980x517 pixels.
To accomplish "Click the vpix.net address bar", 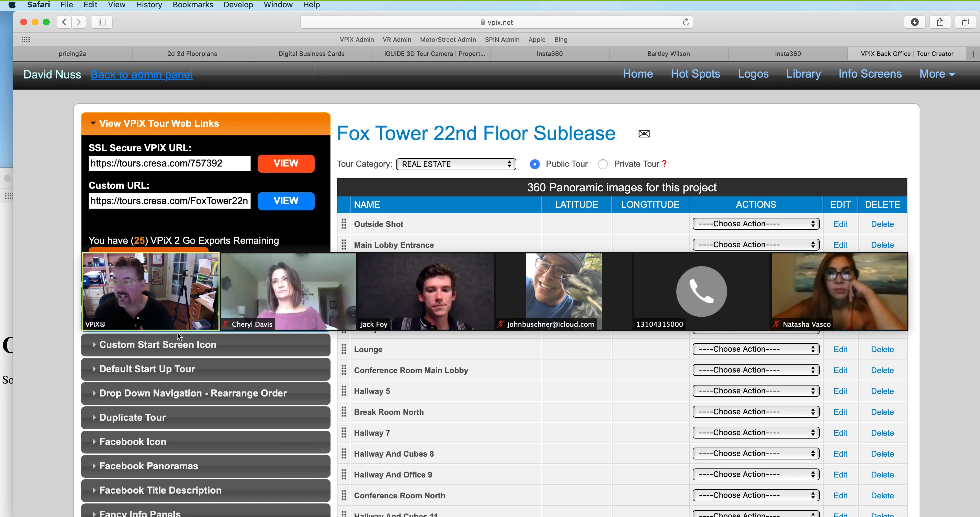I will [x=496, y=22].
